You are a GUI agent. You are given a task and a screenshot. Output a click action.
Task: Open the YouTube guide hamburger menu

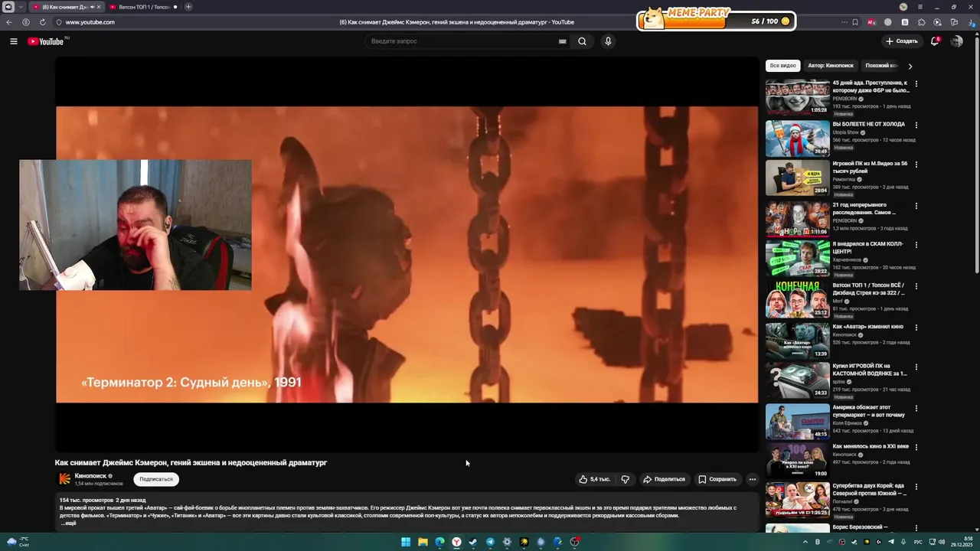coord(14,41)
